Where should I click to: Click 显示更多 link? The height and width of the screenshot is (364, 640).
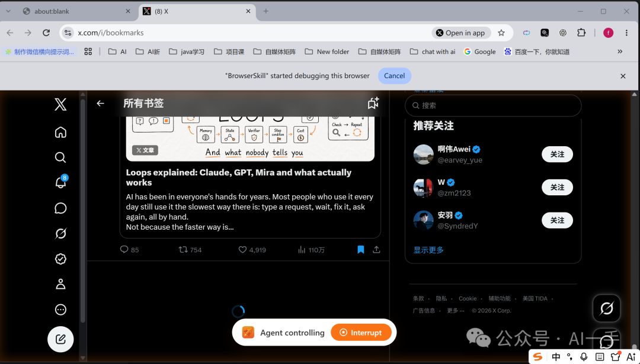point(428,250)
